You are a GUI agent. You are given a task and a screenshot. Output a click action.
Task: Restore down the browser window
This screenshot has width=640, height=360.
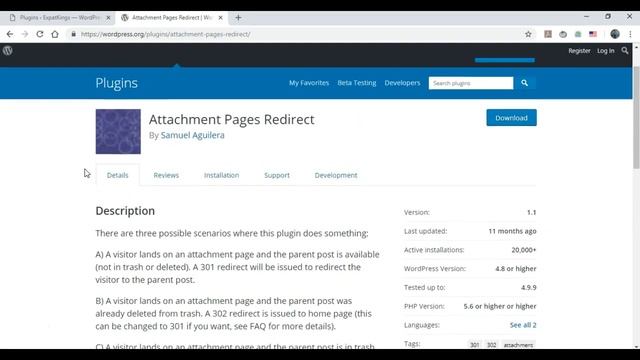tap(608, 17)
